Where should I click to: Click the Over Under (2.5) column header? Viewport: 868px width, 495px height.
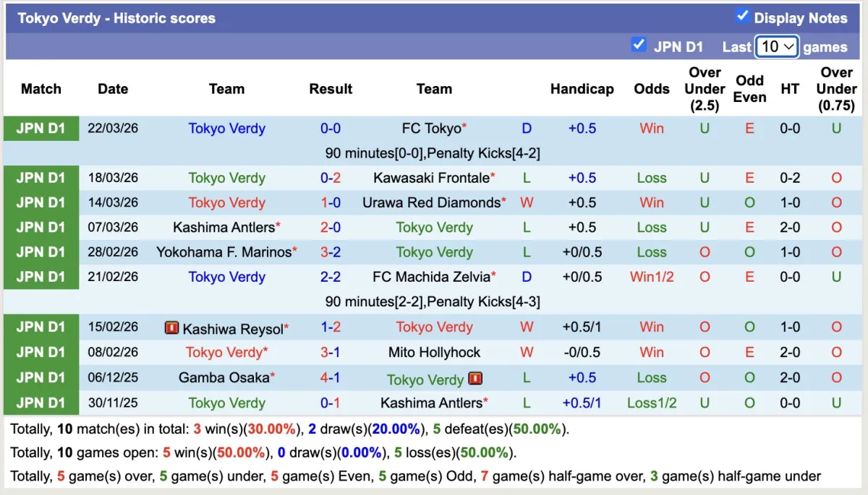[x=705, y=89]
